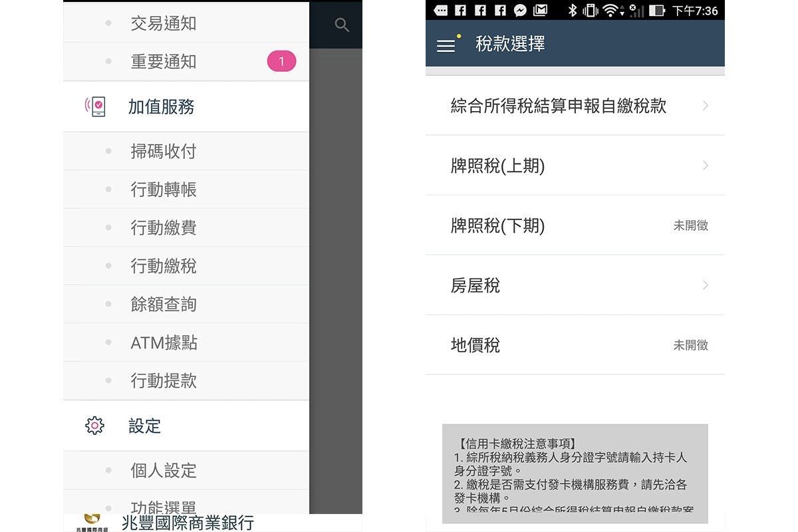Tap the 設定 gear icon
Viewport: 798px width, 532px height.
(95, 426)
